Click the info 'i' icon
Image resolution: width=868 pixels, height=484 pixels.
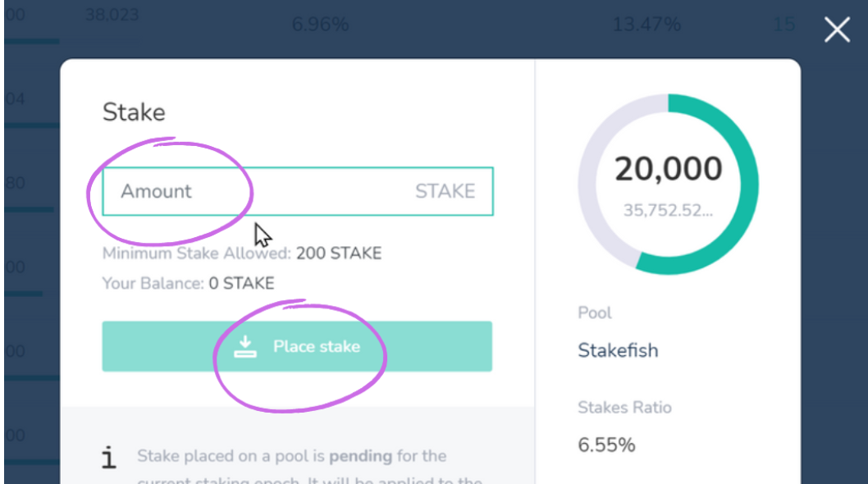tap(109, 458)
